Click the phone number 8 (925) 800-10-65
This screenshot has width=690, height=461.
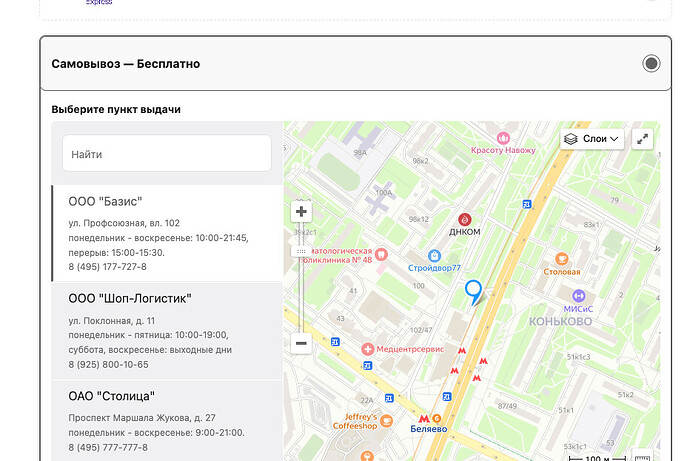point(108,364)
